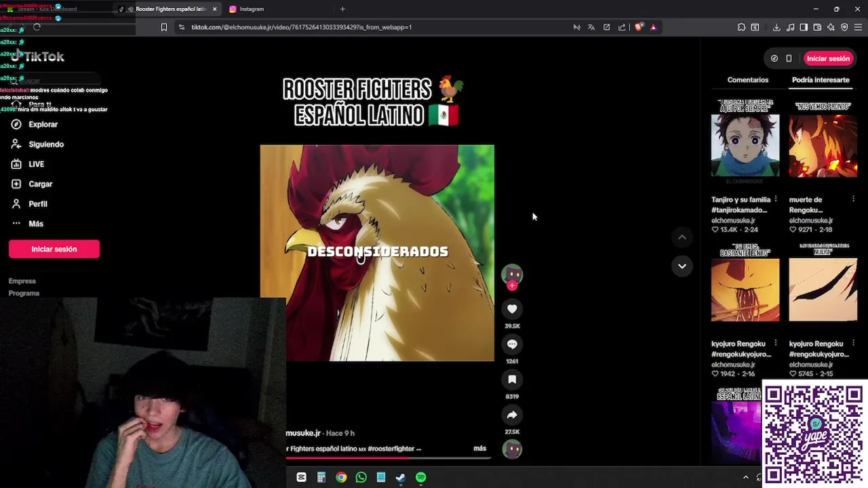The height and width of the screenshot is (488, 868).
Task: Open Chrome from the taskbar
Action: pyautogui.click(x=341, y=478)
